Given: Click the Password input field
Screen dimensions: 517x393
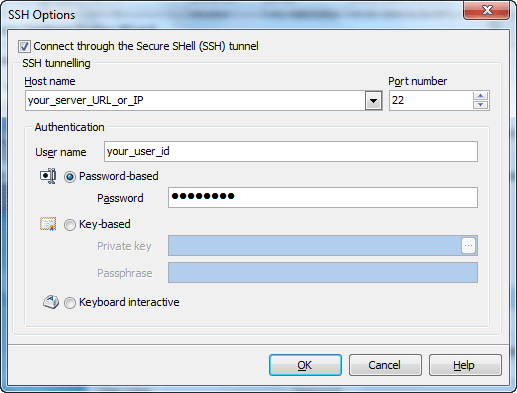Looking at the screenshot, I should (x=323, y=197).
